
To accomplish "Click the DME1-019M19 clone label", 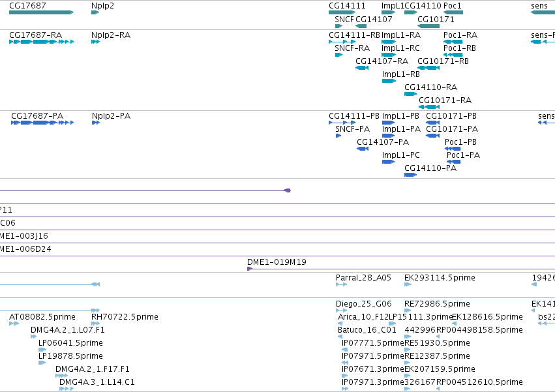I will [277, 262].
